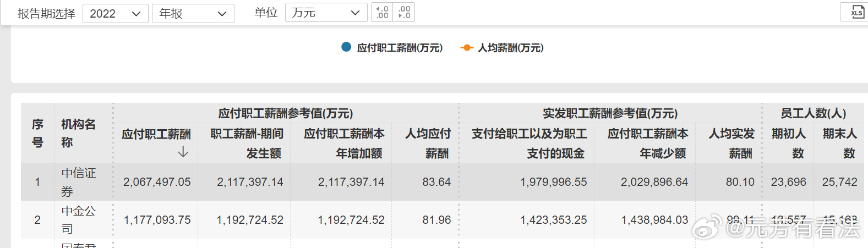
Task: Select value 2,029,896.64 in 中信证券 row
Action: 654,182
